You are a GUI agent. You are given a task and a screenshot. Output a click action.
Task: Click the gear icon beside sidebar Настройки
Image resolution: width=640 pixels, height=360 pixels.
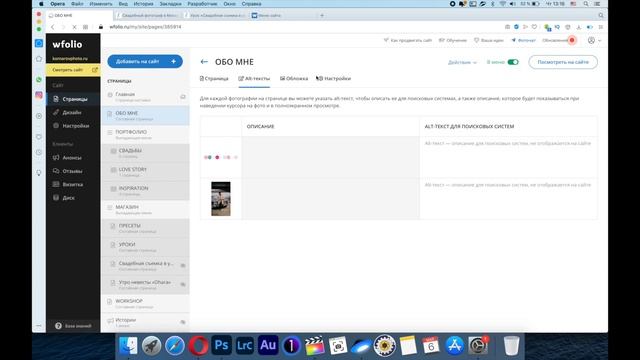[x=56, y=126]
